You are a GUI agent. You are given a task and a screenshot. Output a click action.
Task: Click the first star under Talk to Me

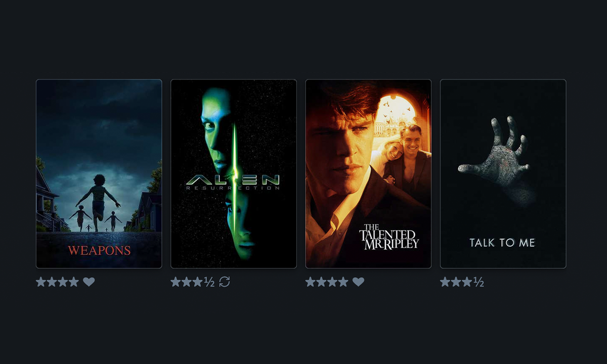click(x=445, y=282)
